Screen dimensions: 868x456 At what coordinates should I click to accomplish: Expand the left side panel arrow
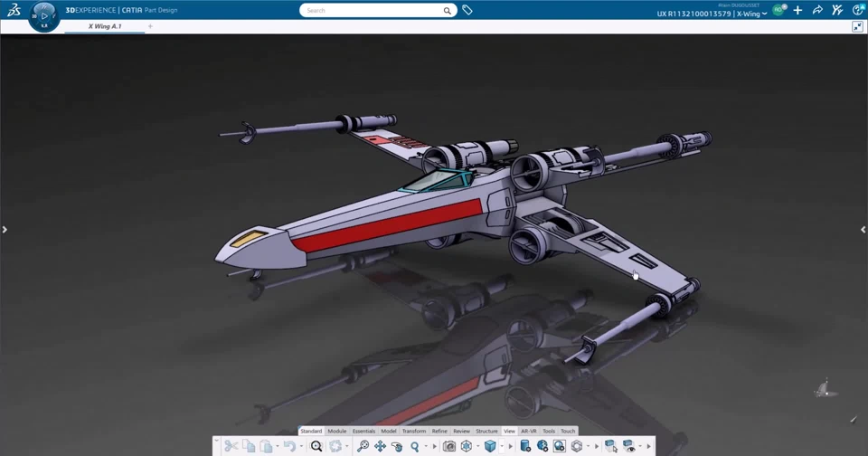pos(5,230)
